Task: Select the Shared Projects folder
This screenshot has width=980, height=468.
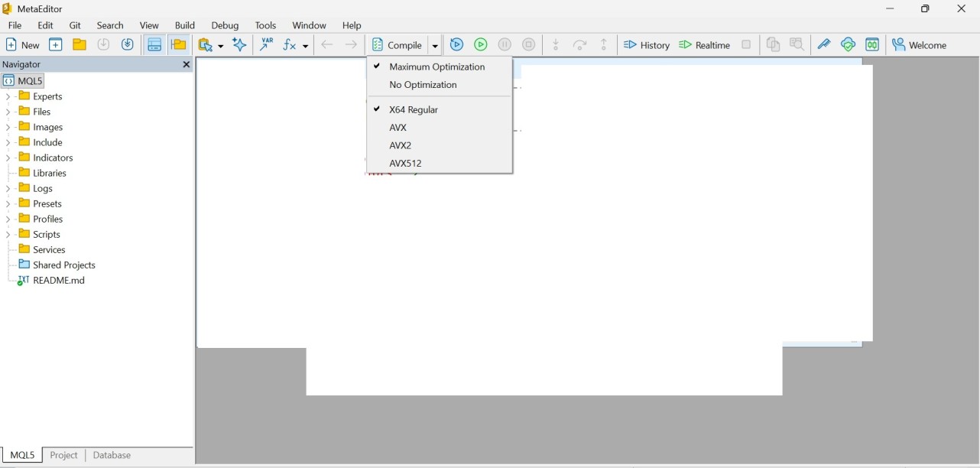Action: tap(57, 265)
